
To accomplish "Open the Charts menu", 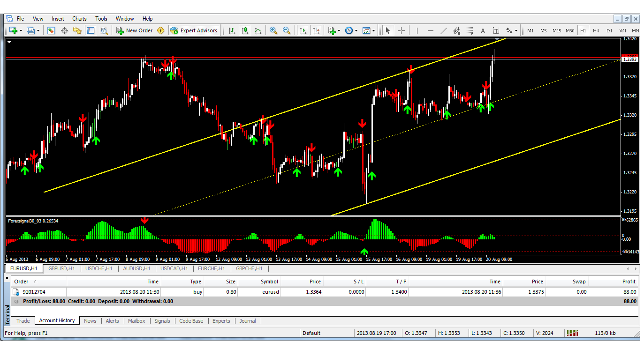I will (79, 19).
